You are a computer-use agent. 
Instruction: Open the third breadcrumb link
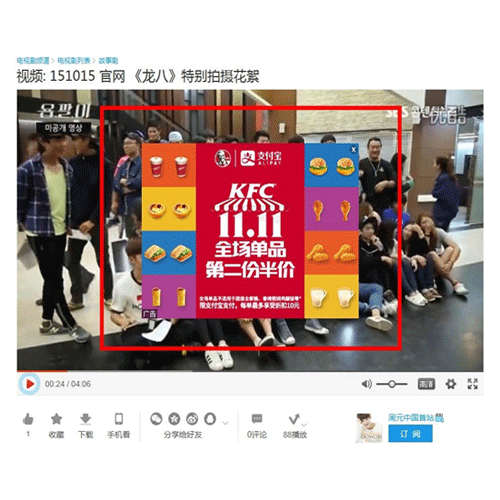pos(108,61)
